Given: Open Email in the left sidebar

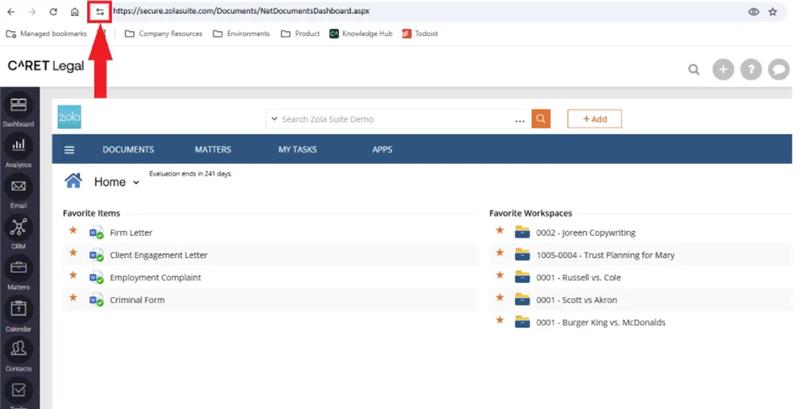Looking at the screenshot, I should [18, 192].
